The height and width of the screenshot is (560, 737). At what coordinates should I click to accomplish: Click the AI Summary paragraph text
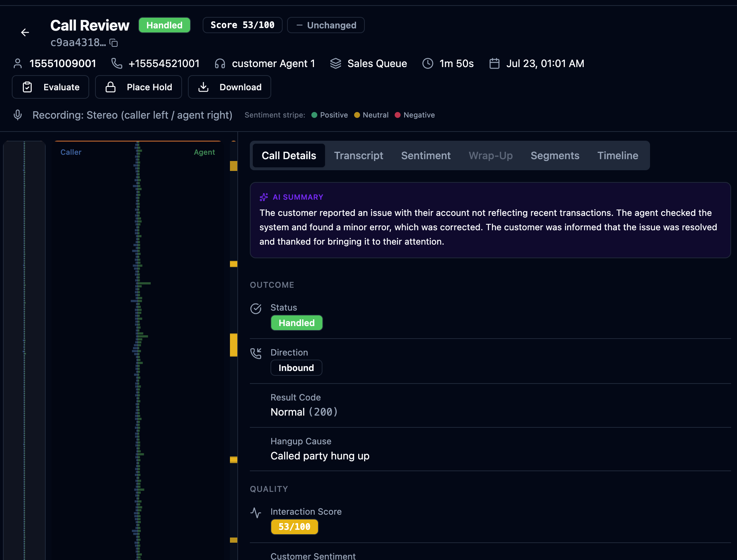pos(488,227)
